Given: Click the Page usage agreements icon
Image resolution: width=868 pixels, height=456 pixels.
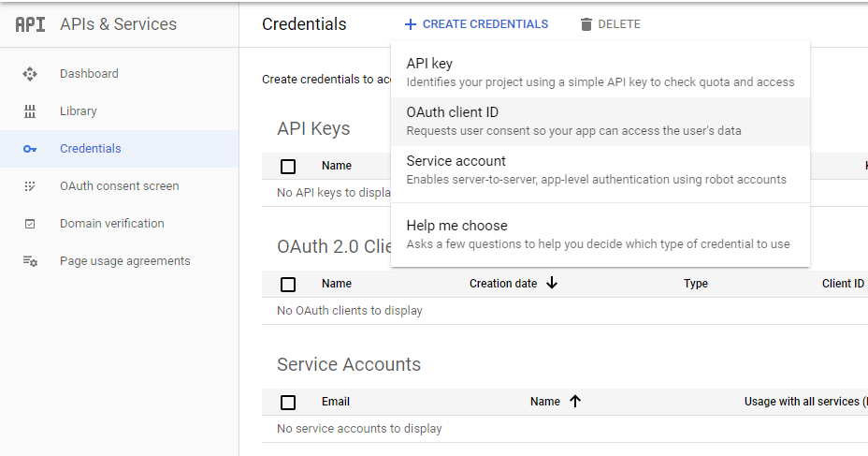Looking at the screenshot, I should pyautogui.click(x=30, y=261).
